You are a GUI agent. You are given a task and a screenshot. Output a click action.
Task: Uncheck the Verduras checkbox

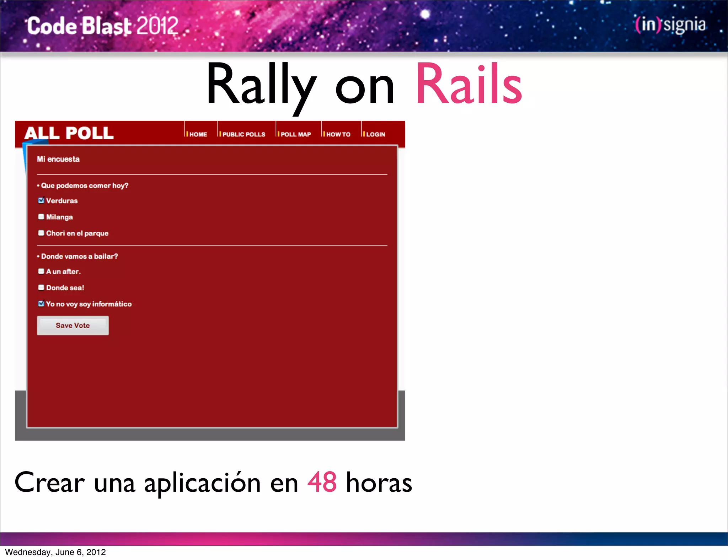tap(41, 200)
